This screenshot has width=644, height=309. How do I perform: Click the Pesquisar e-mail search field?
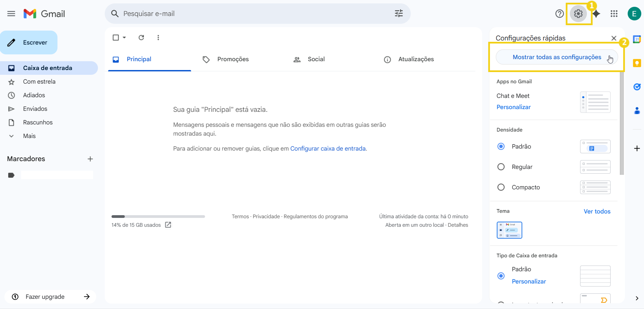tap(258, 14)
